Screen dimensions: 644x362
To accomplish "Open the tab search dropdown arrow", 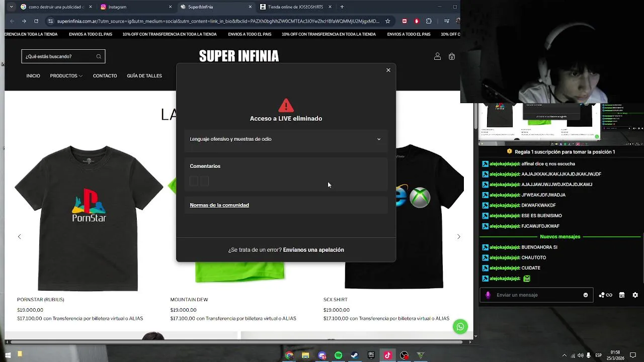I will [11, 7].
